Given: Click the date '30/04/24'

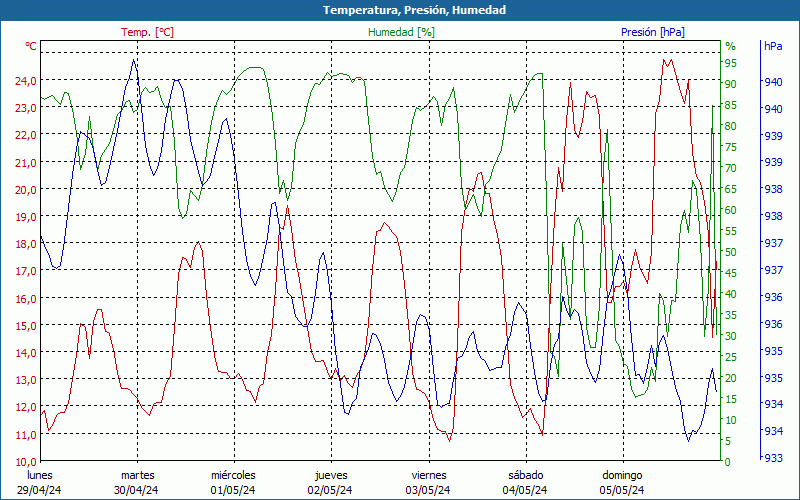Looking at the screenshot, I should coord(136,490).
